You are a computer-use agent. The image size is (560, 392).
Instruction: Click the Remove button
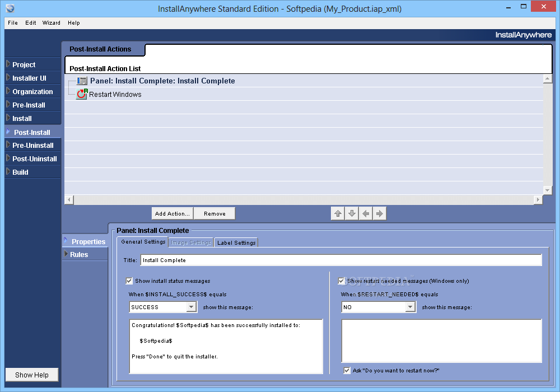click(214, 213)
